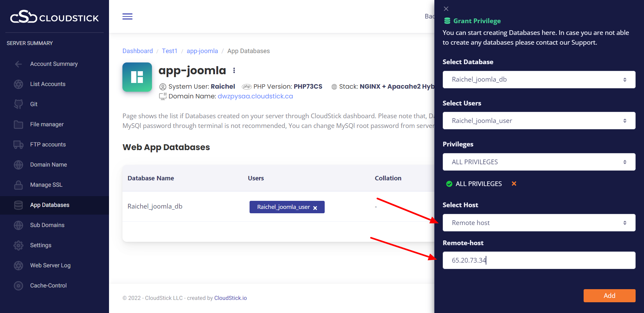This screenshot has width=644, height=313.
Task: Click the Git sidebar icon
Action: [18, 104]
